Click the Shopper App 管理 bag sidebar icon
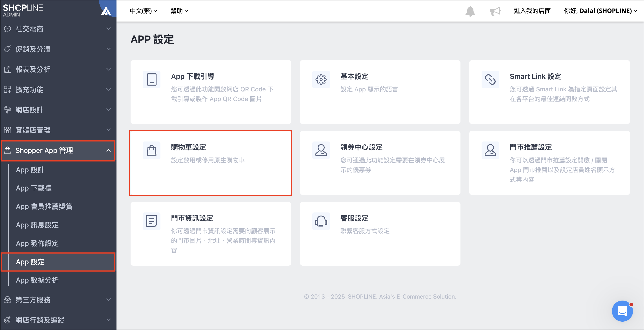This screenshot has width=644, height=330. 7,150
